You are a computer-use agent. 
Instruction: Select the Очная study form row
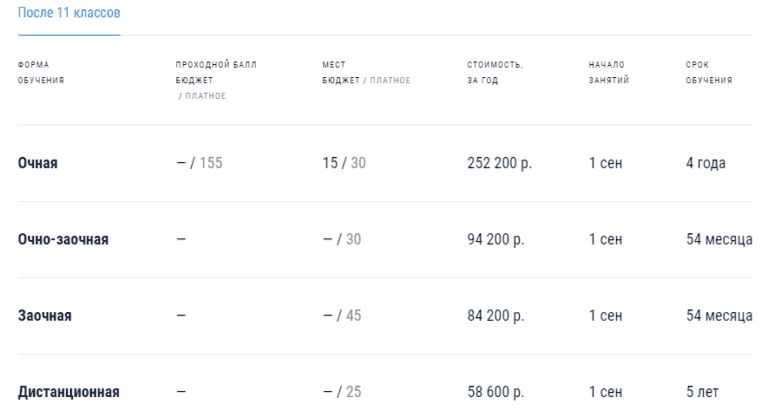click(x=38, y=163)
